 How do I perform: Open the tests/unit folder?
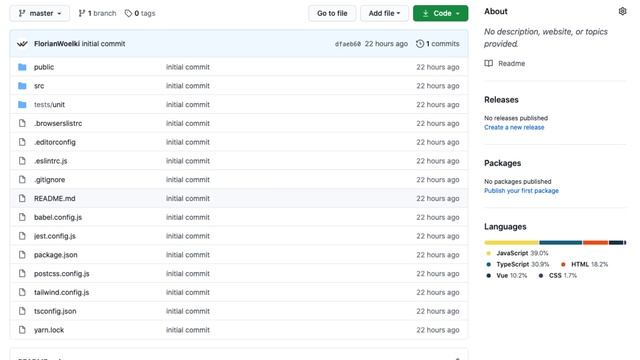pos(49,104)
